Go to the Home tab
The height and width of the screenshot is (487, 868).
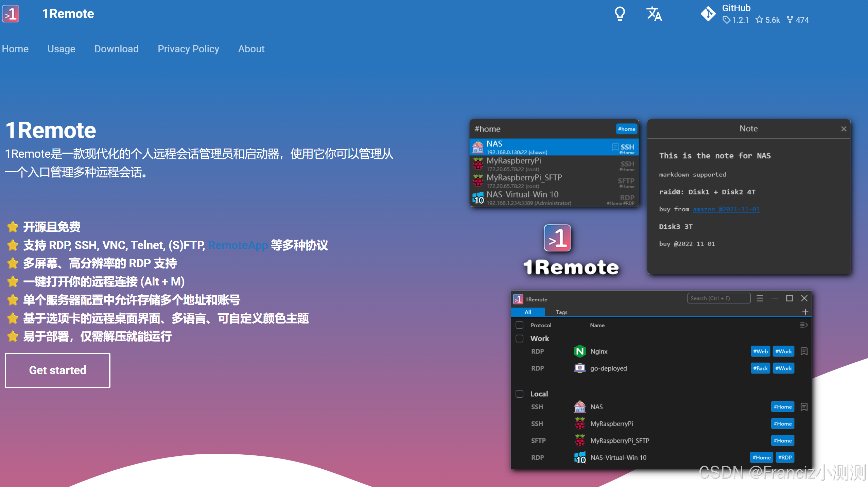[x=15, y=49]
